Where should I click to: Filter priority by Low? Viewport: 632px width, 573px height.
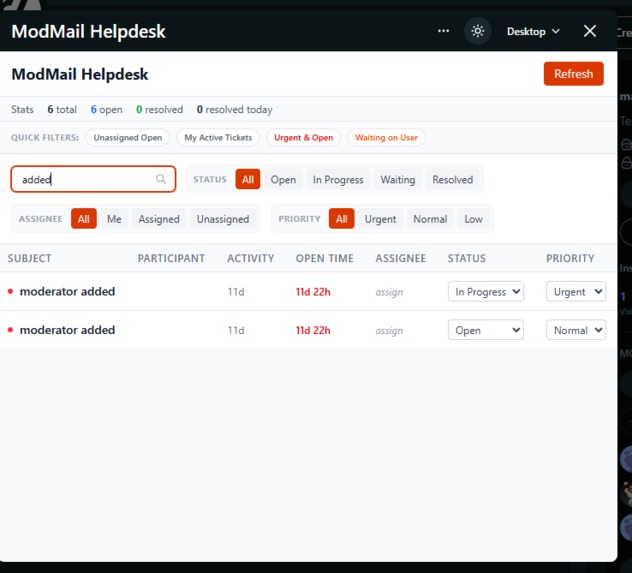[x=473, y=219]
